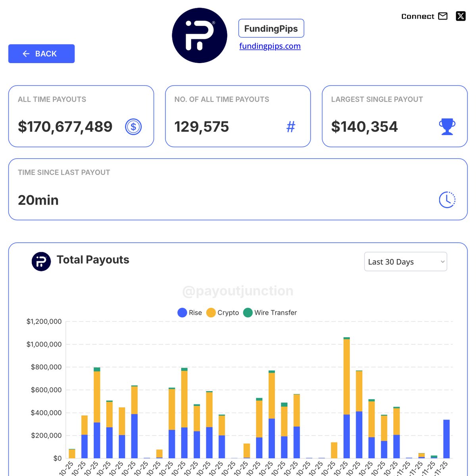Click the clock icon

pyautogui.click(x=447, y=200)
